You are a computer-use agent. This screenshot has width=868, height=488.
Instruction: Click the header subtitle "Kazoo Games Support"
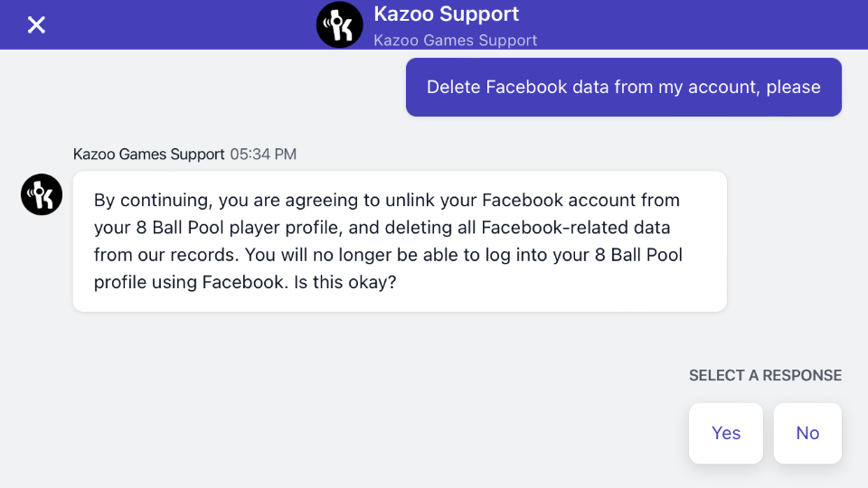point(456,40)
